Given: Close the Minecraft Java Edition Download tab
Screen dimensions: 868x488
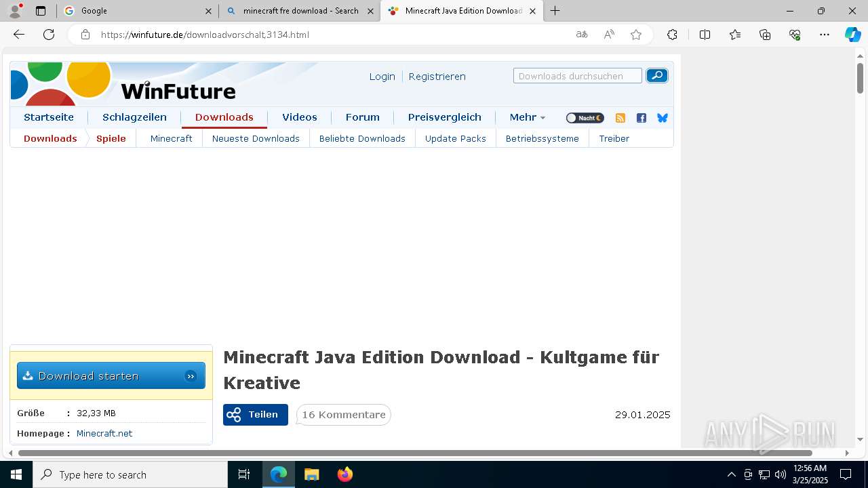Looking at the screenshot, I should click(532, 11).
